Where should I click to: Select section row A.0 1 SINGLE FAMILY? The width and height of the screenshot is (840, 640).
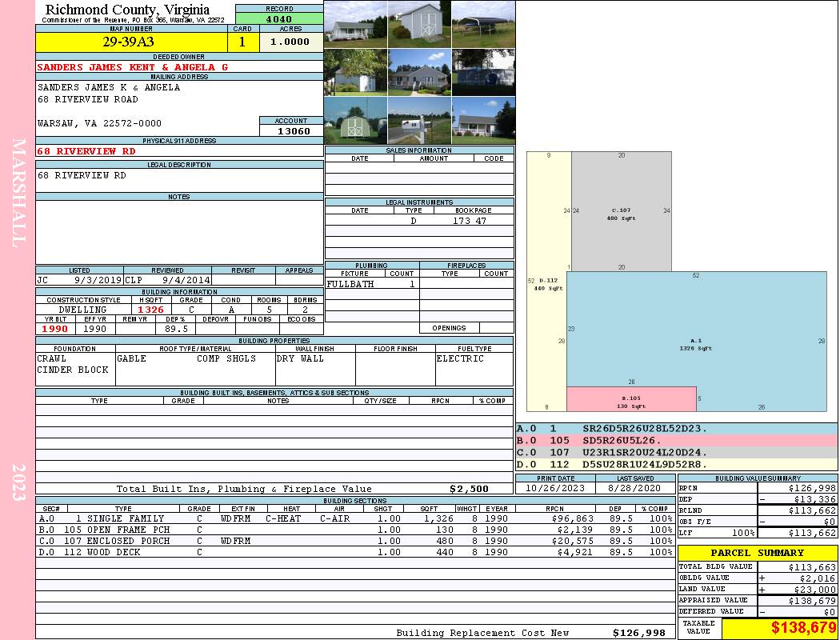pyautogui.click(x=354, y=518)
